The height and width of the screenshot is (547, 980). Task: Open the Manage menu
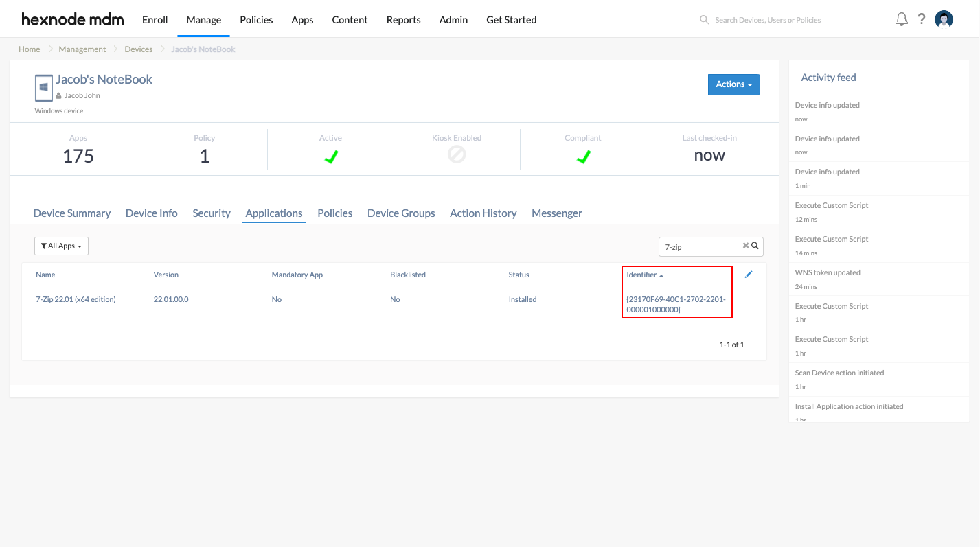click(x=204, y=20)
